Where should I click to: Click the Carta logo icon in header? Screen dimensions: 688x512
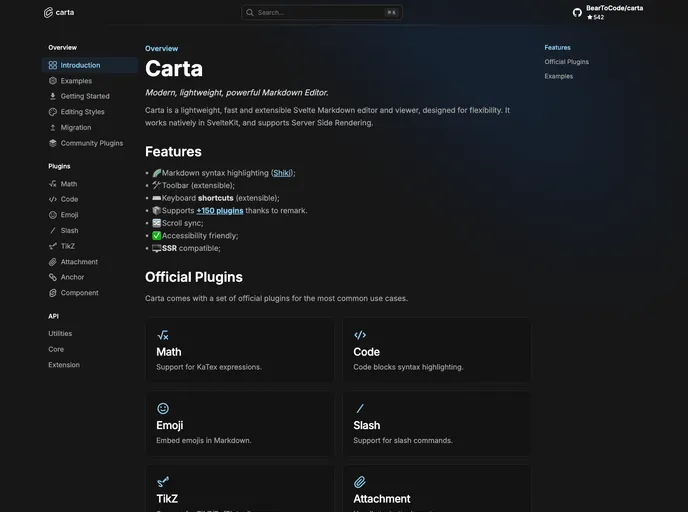[48, 12]
